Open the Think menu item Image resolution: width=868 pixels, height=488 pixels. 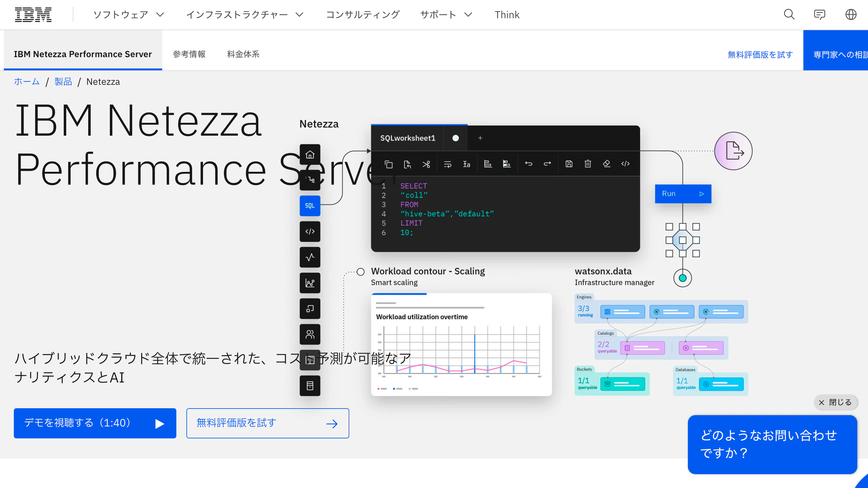pos(507,14)
